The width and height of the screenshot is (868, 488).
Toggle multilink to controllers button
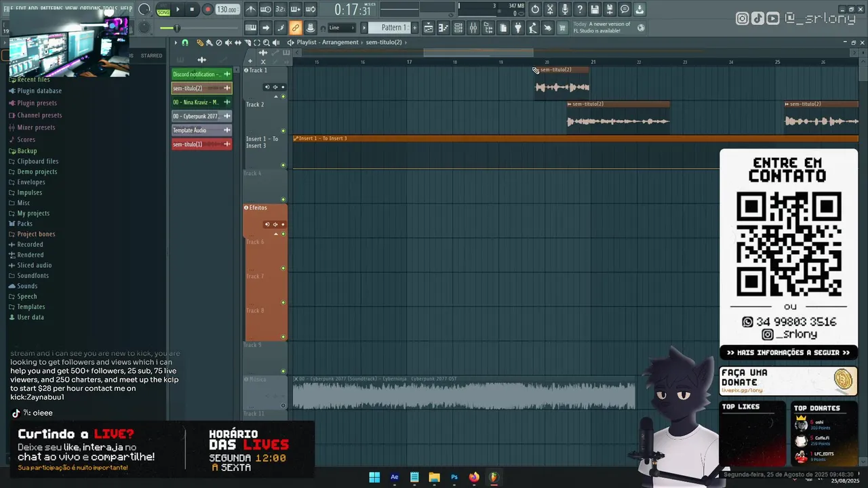[x=296, y=28]
